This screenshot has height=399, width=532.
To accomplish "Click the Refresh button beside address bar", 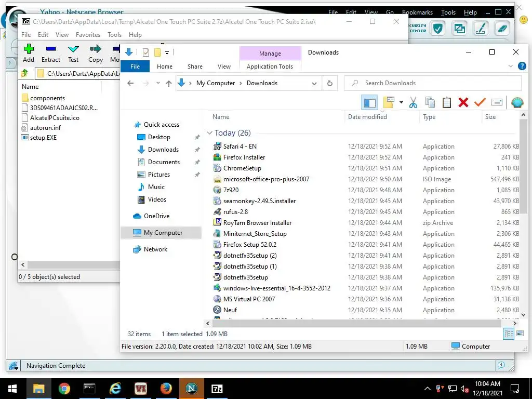I will click(x=329, y=84).
